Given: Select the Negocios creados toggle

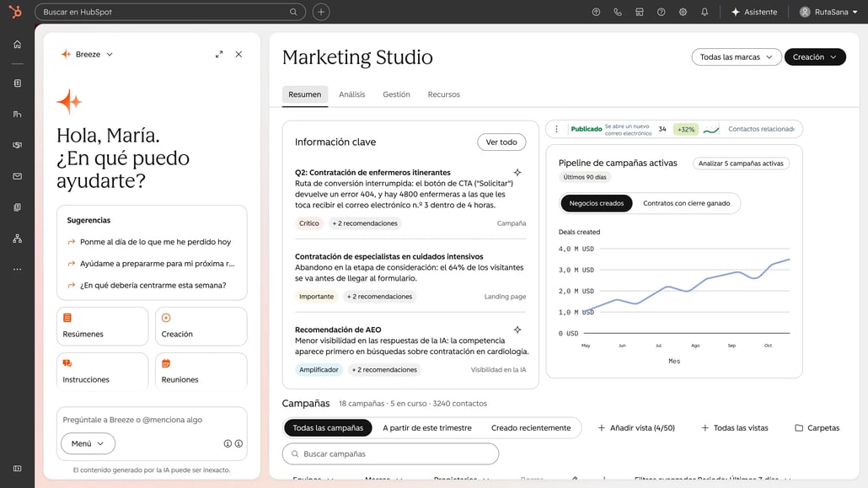Looking at the screenshot, I should 596,203.
